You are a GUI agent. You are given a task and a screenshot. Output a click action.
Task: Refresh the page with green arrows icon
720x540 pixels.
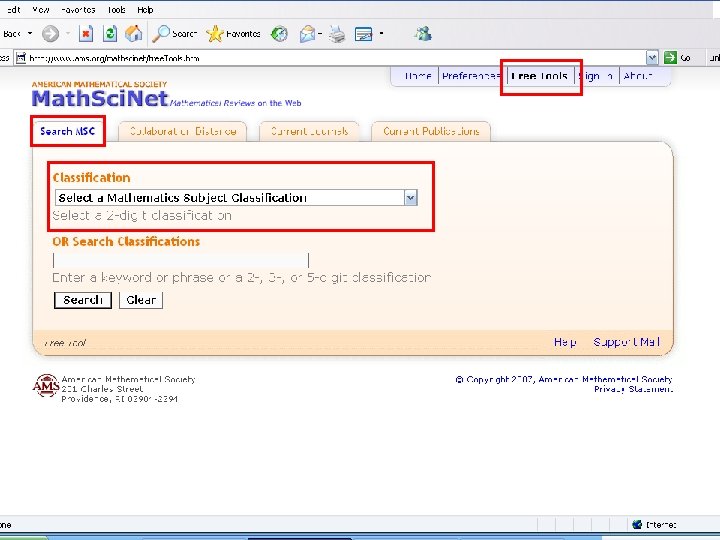click(110, 34)
